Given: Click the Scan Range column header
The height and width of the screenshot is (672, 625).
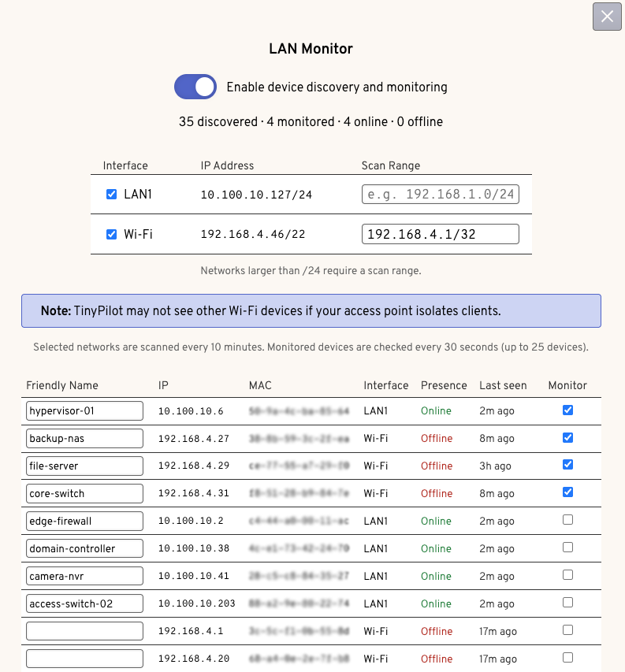Looking at the screenshot, I should [390, 165].
